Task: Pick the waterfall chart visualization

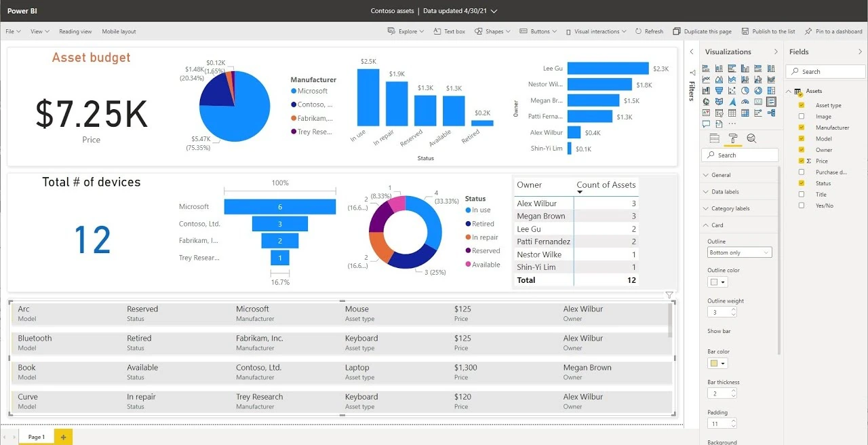Action: point(706,90)
